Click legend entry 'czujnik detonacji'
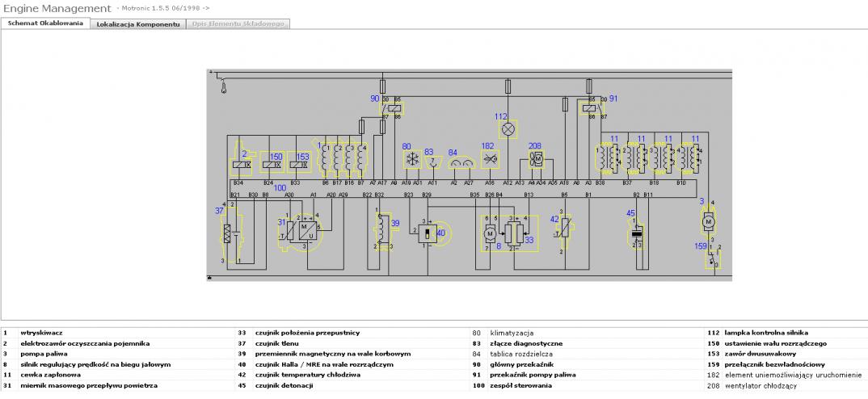 [284, 385]
